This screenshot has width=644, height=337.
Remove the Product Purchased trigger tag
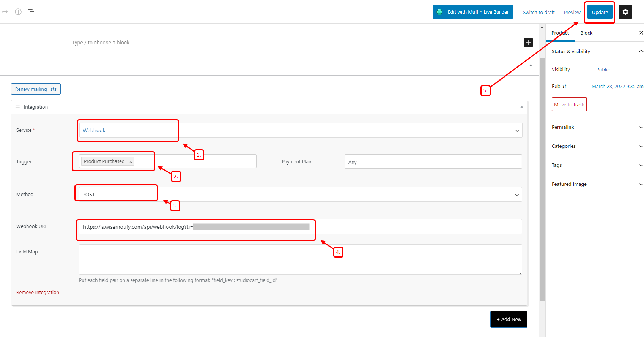coord(131,162)
